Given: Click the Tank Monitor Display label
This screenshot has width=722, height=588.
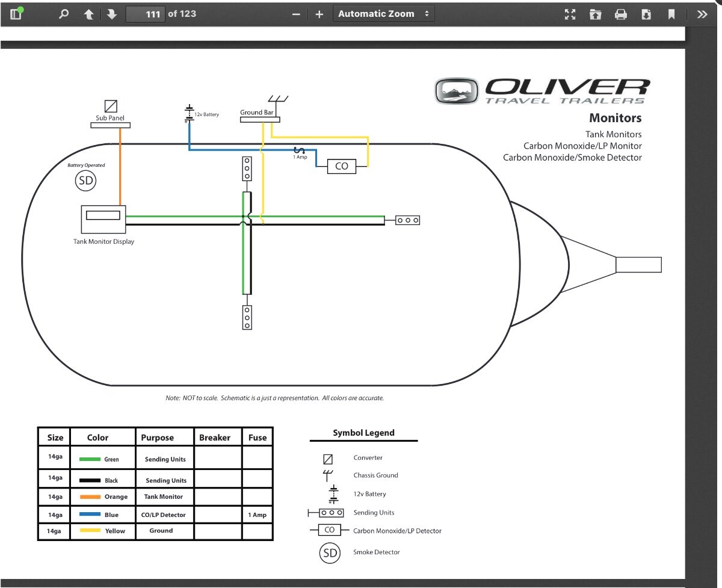Looking at the screenshot, I should 103,241.
